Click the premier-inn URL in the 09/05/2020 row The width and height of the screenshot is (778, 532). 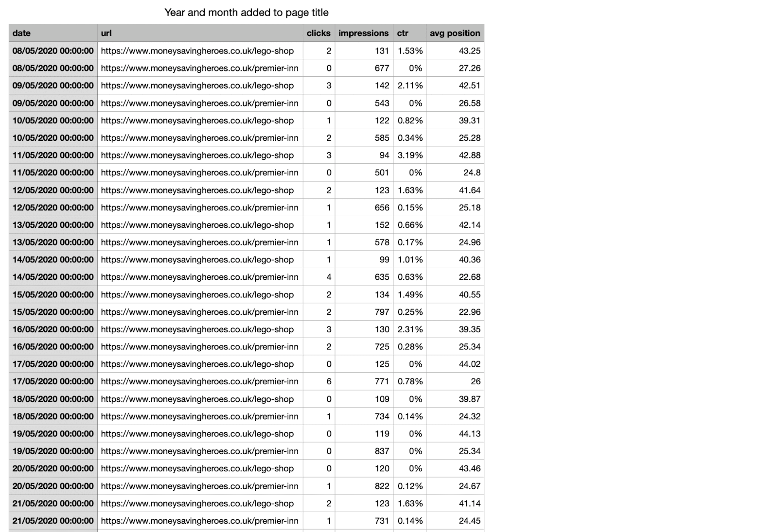200,103
